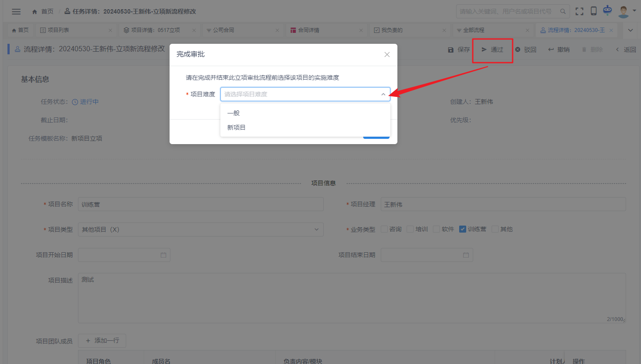Viewport: 641px width, 364px height.
Task: Click 添加一行 add row button
Action: tap(102, 340)
